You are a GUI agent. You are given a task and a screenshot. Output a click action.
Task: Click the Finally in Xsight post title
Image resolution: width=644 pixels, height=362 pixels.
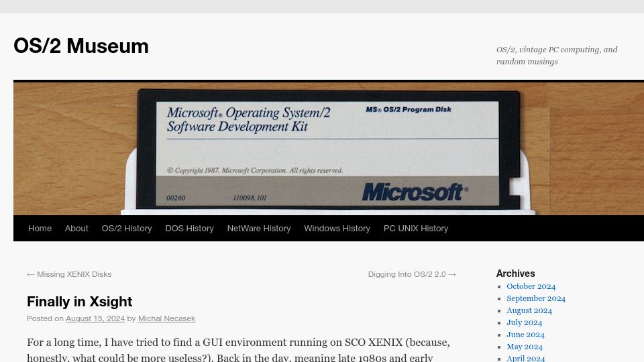tap(79, 302)
